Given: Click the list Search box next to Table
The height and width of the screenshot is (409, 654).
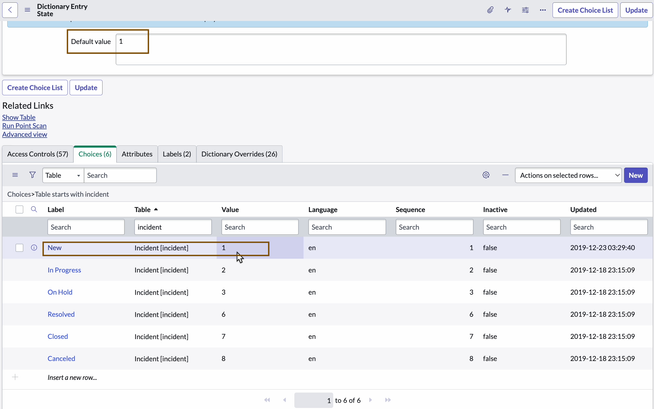Looking at the screenshot, I should 120,175.
